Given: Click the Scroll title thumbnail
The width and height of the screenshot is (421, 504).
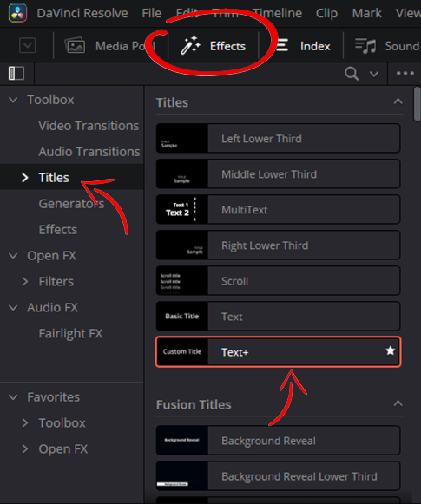Looking at the screenshot, I should [x=182, y=281].
